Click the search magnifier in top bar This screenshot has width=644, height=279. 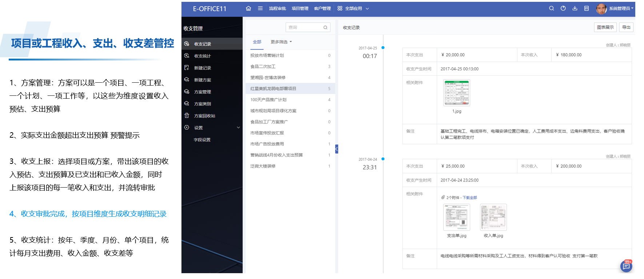tap(552, 8)
